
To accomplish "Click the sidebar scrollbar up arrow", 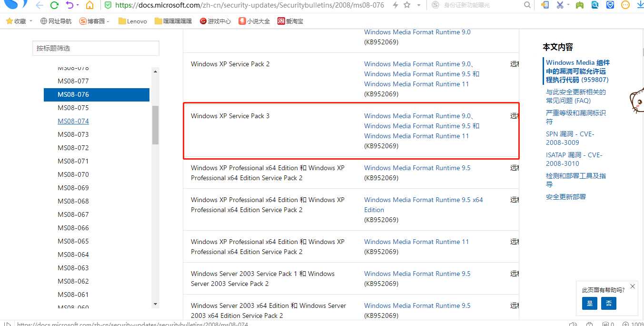I will coord(155,71).
